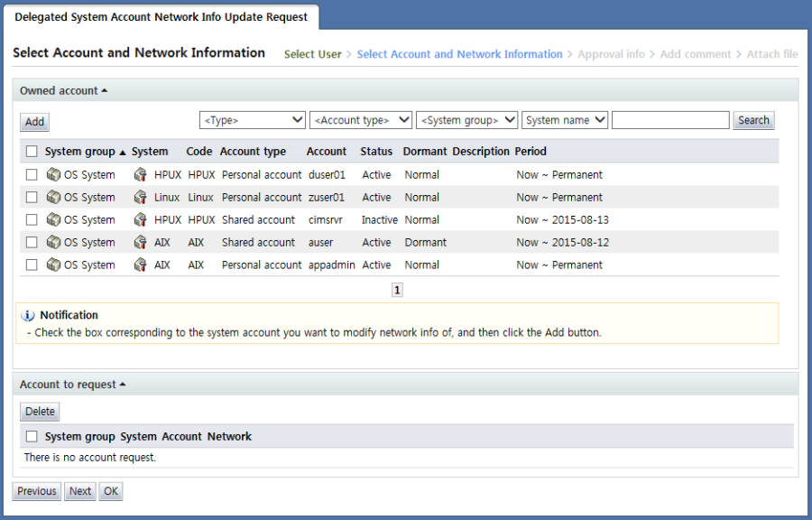Open the System group dropdown

point(466,119)
